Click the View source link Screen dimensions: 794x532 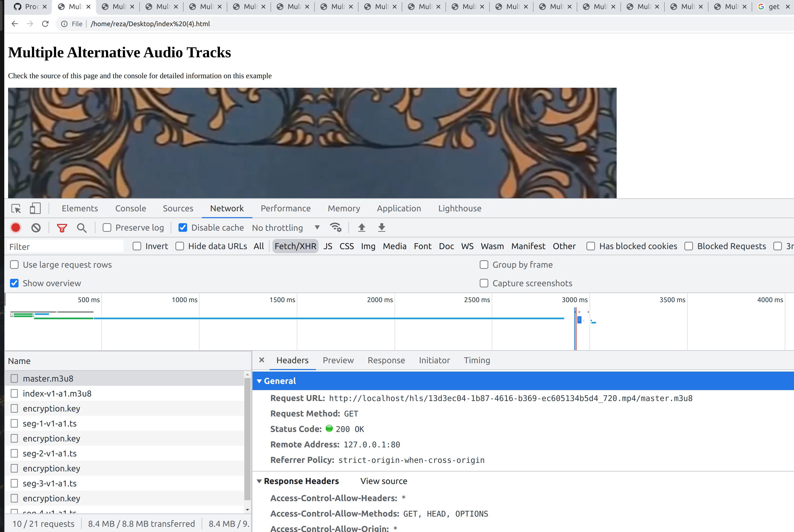coord(383,481)
